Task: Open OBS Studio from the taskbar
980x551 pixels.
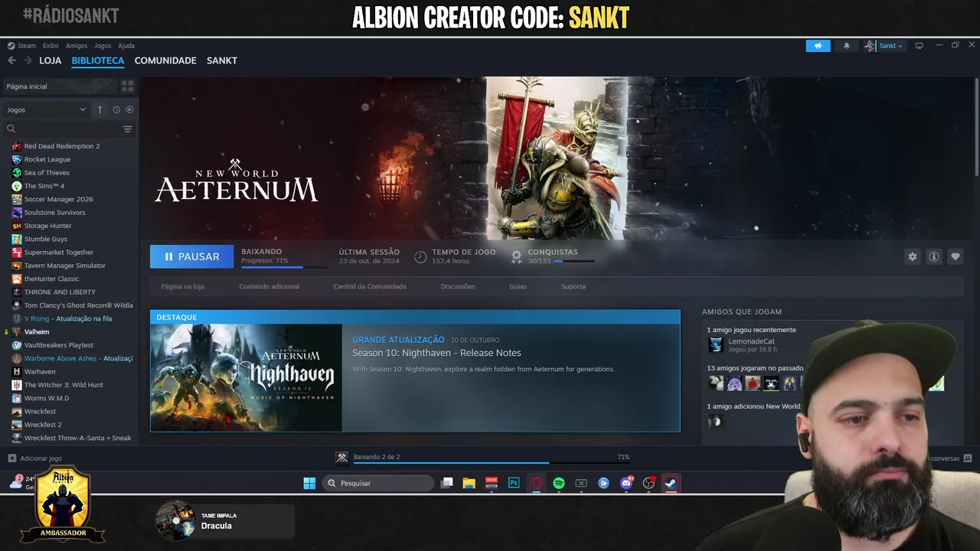Action: pos(649,483)
